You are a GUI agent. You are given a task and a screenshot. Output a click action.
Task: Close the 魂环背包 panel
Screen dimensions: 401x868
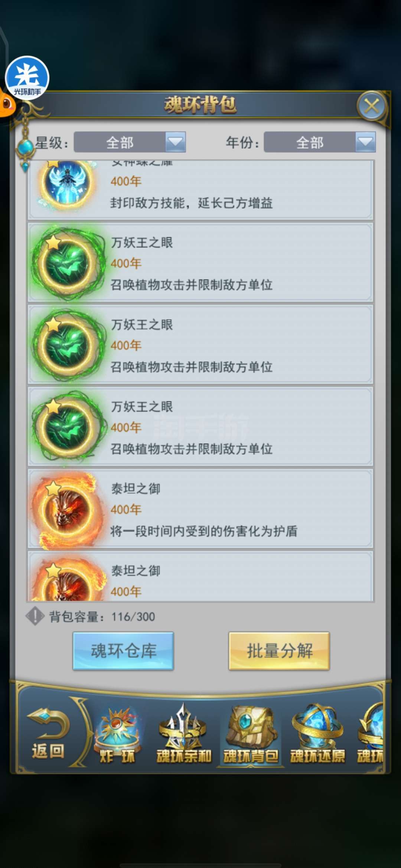tap(372, 106)
